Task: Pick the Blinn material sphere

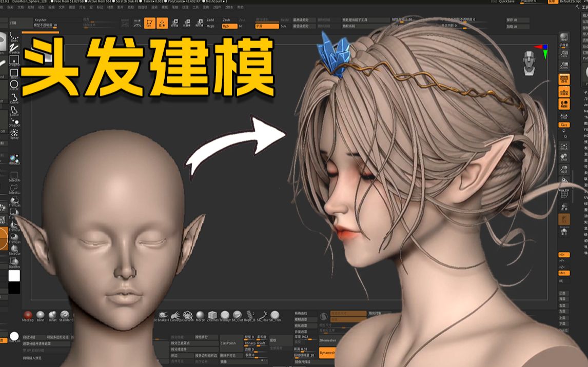Action: (40, 315)
